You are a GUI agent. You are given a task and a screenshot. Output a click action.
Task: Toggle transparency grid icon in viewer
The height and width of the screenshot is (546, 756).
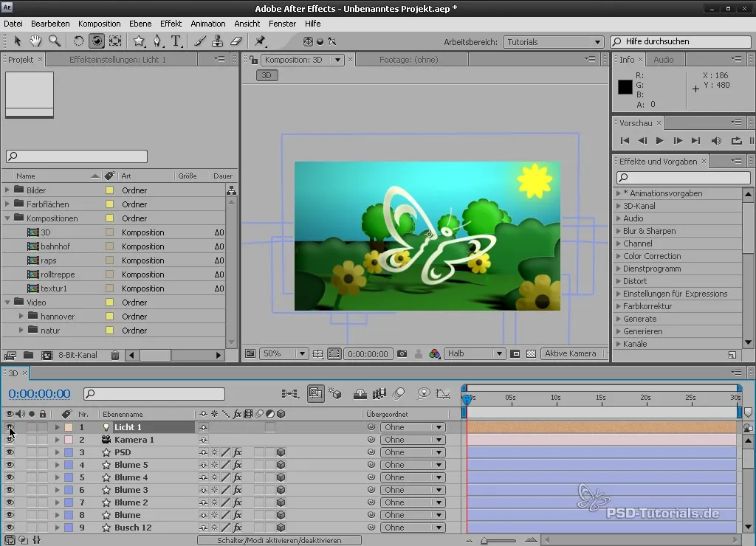[532, 353]
